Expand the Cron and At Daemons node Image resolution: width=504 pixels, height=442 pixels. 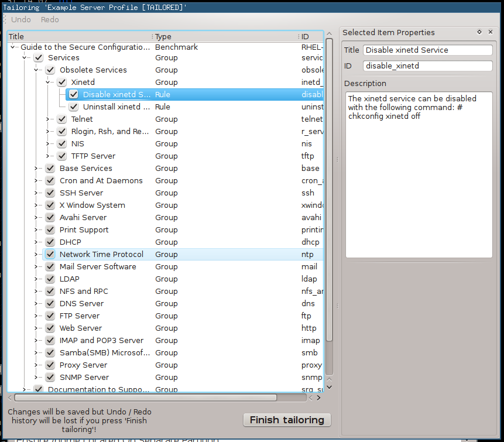coord(36,181)
